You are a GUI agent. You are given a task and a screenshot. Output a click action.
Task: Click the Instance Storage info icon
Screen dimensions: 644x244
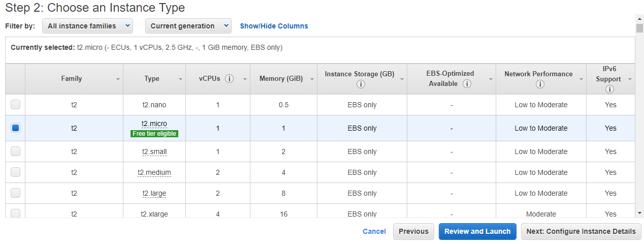click(361, 84)
